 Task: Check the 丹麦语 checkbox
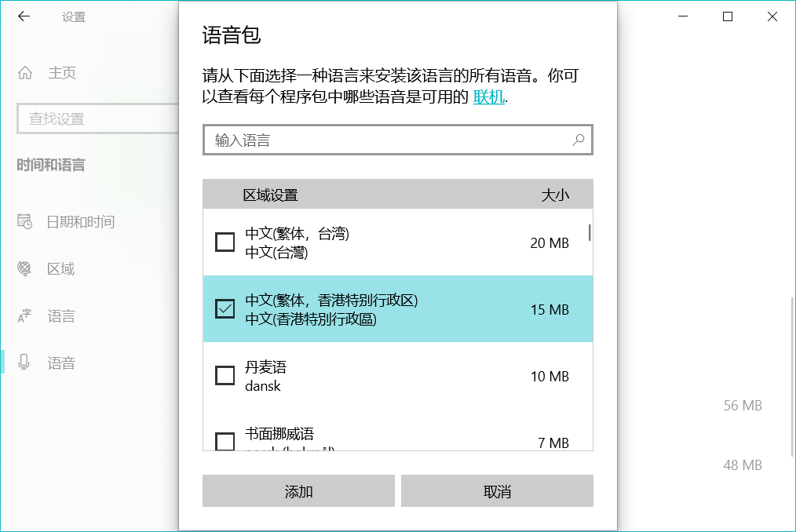coord(224,375)
